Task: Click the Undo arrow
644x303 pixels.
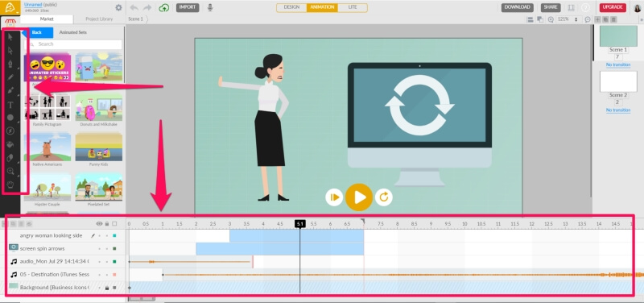Action: (134, 7)
